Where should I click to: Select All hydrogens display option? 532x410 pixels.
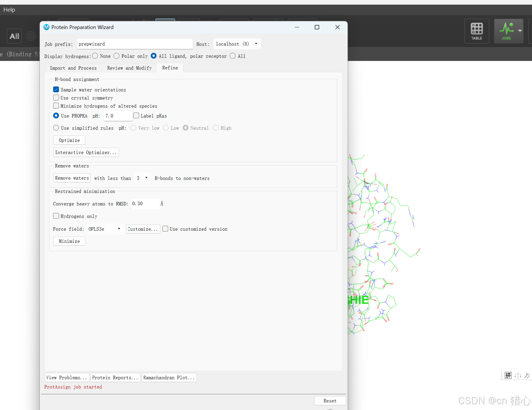click(x=233, y=56)
